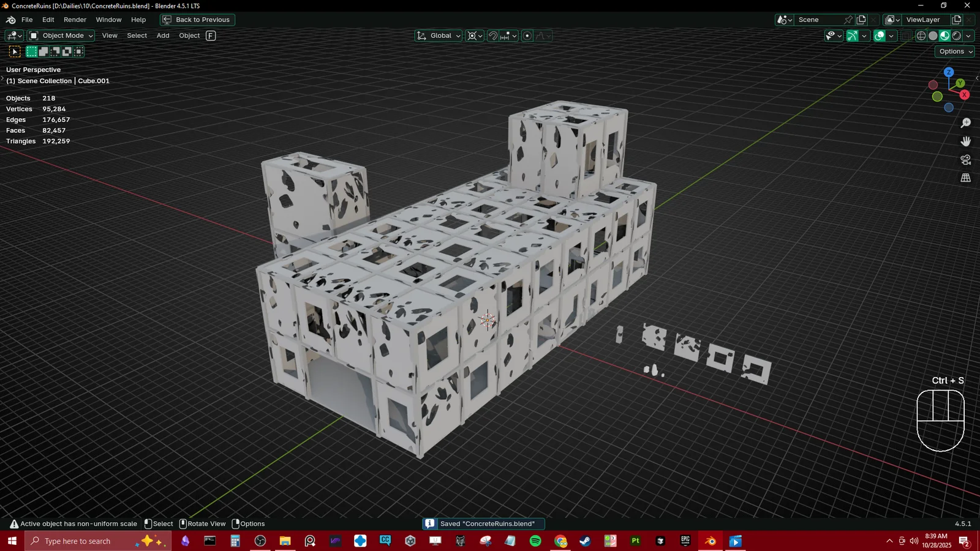Open the Render menu
980x551 pixels.
[x=75, y=20]
